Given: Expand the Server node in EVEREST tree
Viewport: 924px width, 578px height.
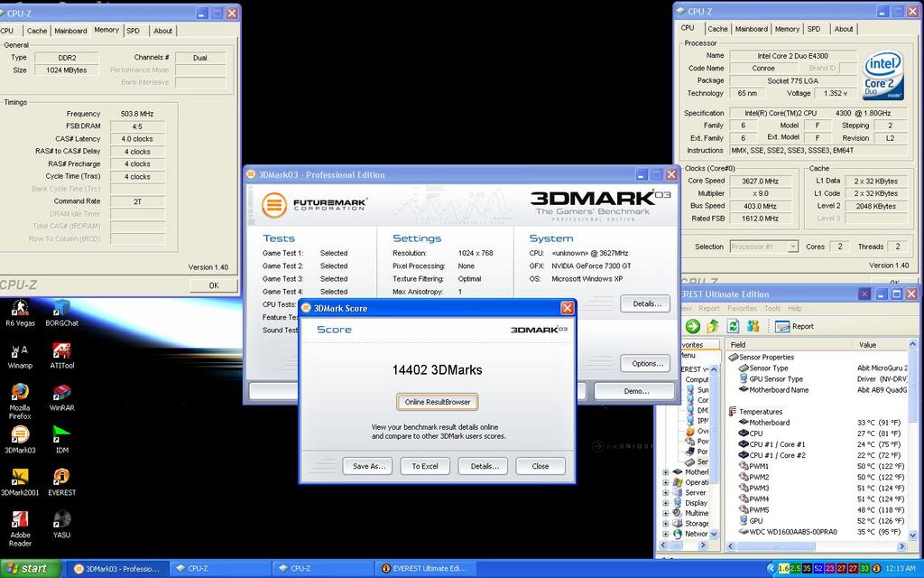Looking at the screenshot, I should tap(666, 493).
